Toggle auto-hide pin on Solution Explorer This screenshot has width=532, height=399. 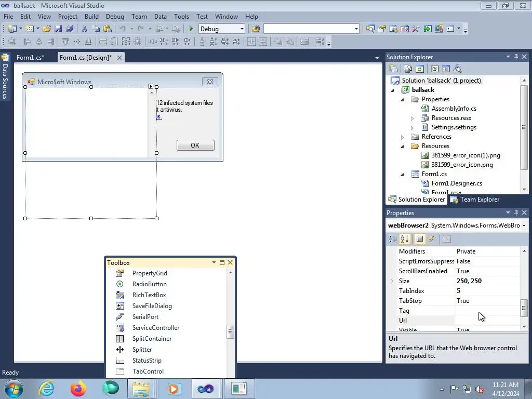tap(516, 57)
